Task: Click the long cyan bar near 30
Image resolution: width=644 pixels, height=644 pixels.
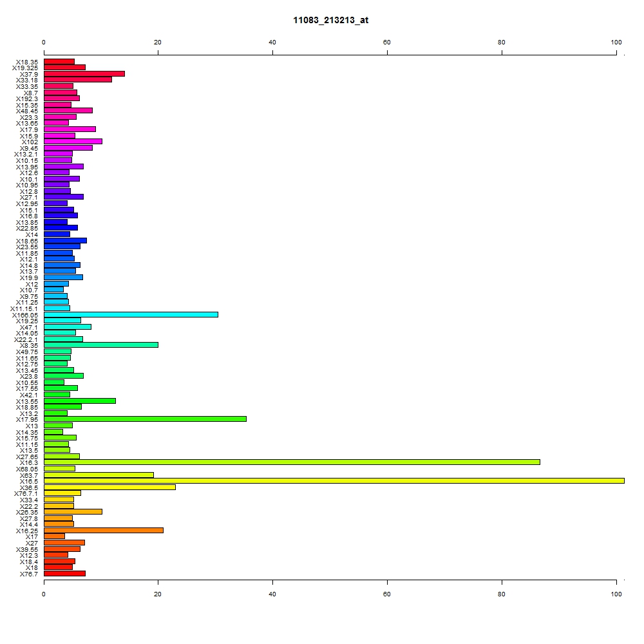Action: click(x=131, y=315)
